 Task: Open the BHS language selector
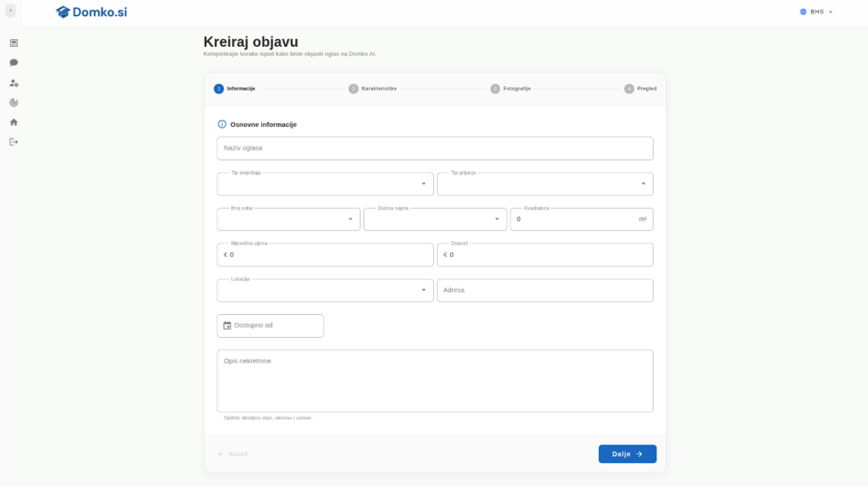click(816, 12)
